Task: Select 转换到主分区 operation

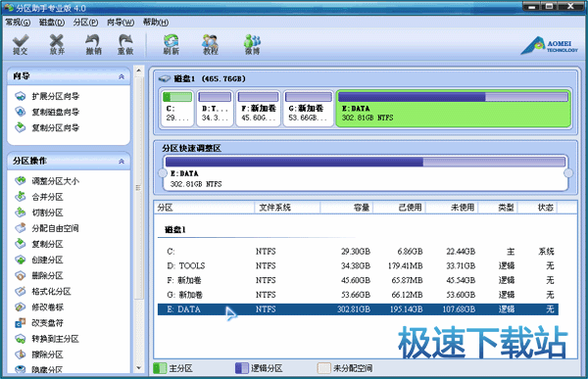Action: coord(47,339)
